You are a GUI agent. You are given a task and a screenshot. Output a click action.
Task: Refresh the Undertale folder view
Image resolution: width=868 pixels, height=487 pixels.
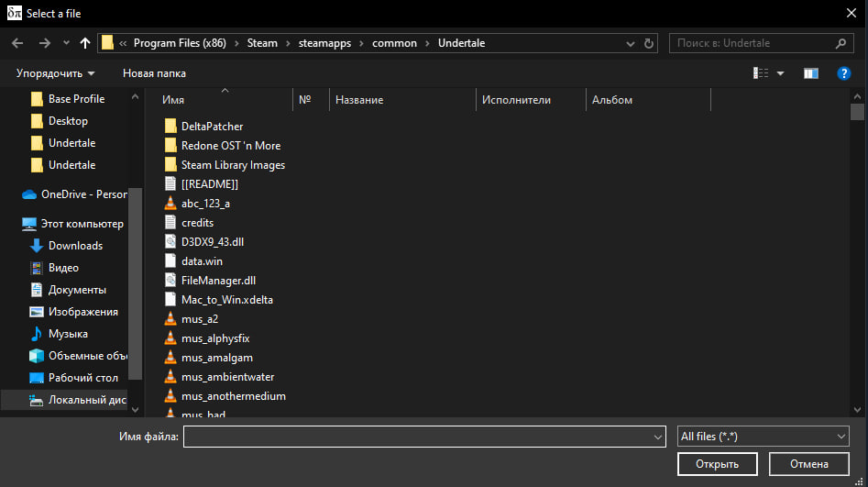(649, 43)
